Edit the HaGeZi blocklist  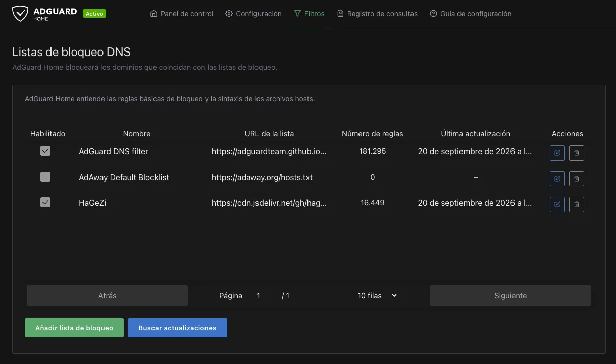(557, 204)
